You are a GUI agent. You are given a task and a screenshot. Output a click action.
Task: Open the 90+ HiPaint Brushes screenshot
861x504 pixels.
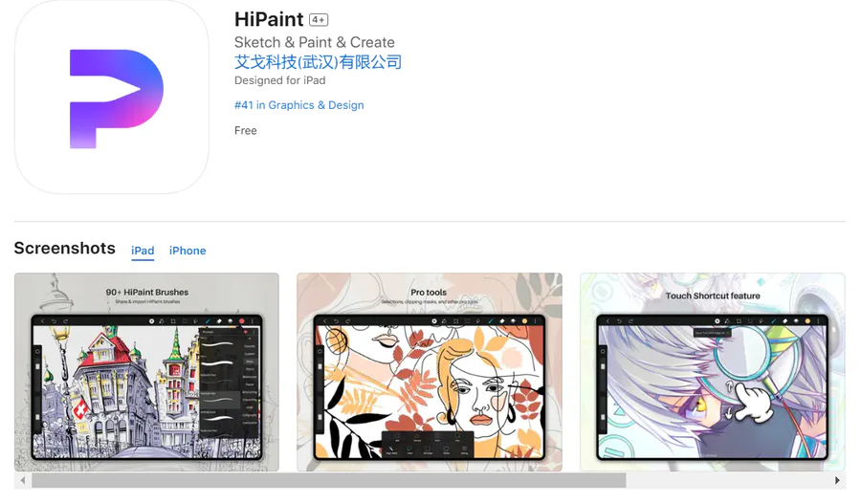tap(146, 372)
